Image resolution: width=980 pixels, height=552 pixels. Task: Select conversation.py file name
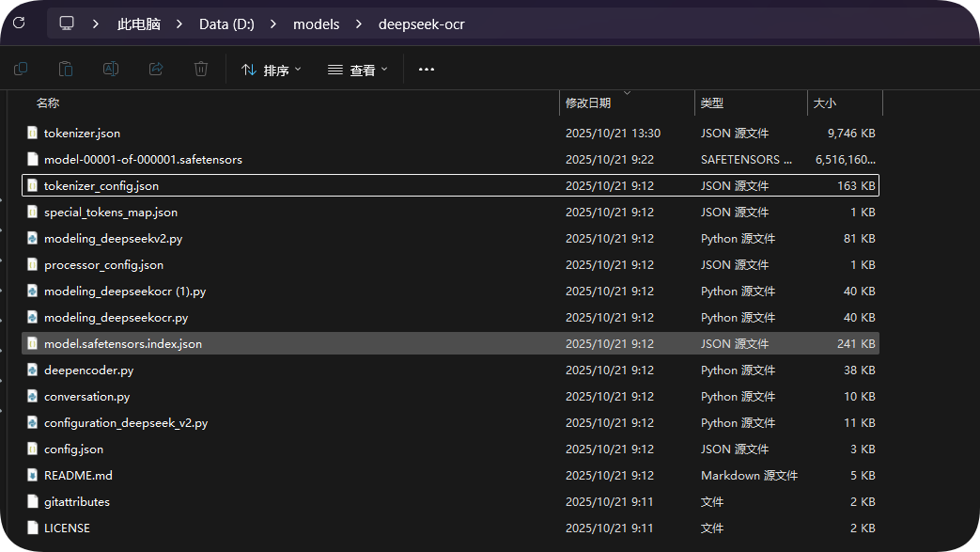[x=86, y=396]
